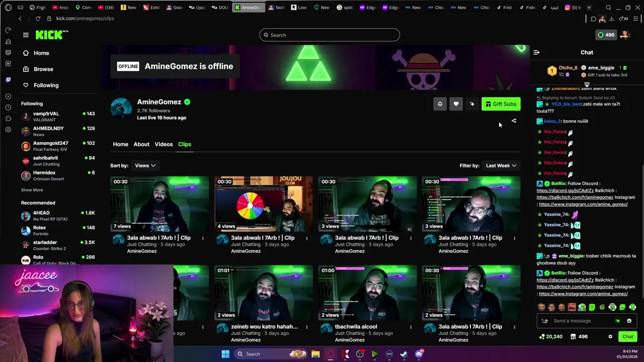644x362 pixels.
Task: Click the green sparkle icon in message box
Action: coord(618,321)
